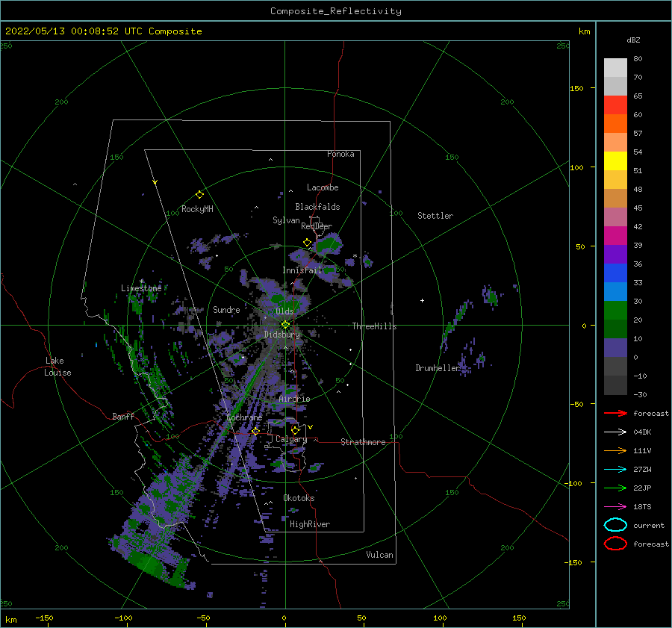Select the 80 dBZ light gray swatch
The image size is (672, 628).
pyautogui.click(x=615, y=68)
